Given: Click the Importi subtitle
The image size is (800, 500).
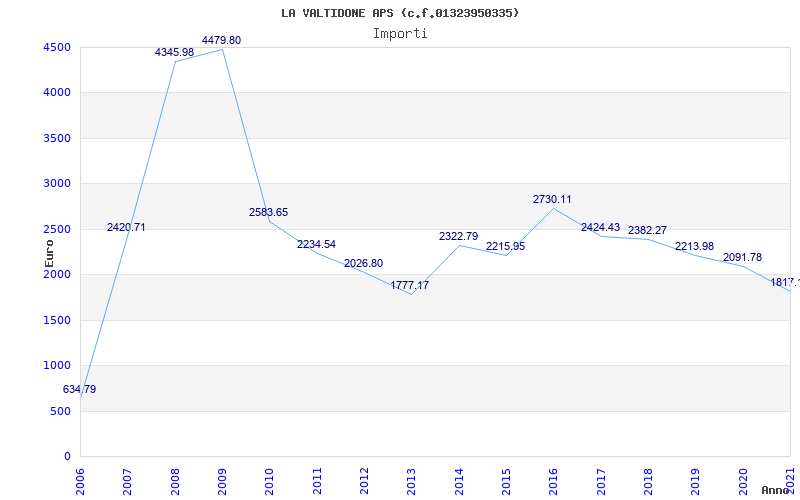Looking at the screenshot, I should click(400, 34).
